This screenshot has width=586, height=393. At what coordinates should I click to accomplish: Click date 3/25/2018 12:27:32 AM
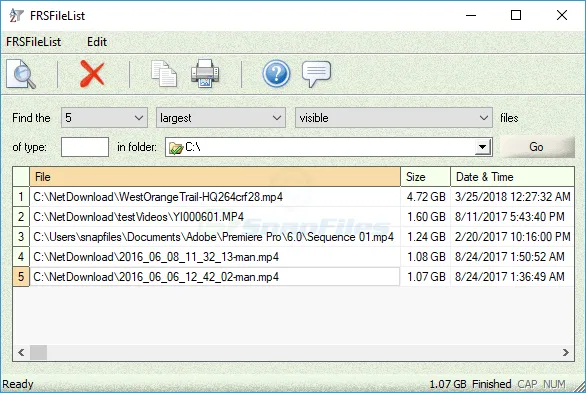click(x=512, y=197)
